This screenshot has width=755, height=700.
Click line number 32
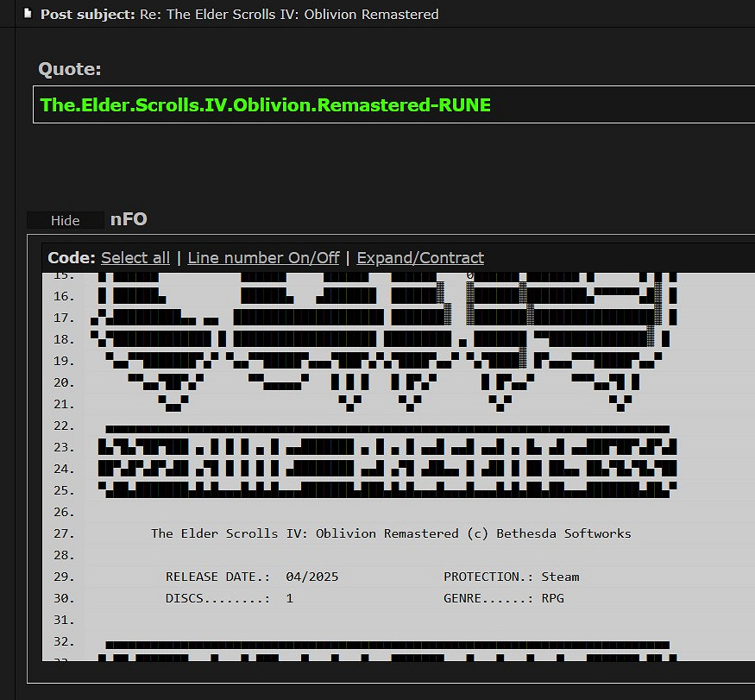click(x=63, y=641)
